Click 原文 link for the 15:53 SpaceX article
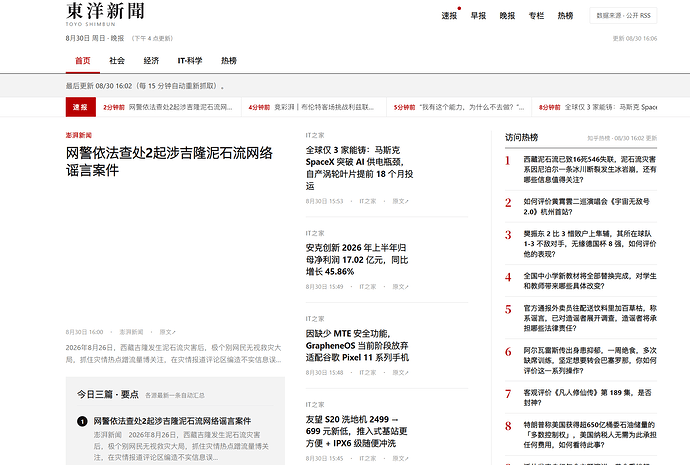Image resolution: width=690 pixels, height=465 pixels. 400,201
